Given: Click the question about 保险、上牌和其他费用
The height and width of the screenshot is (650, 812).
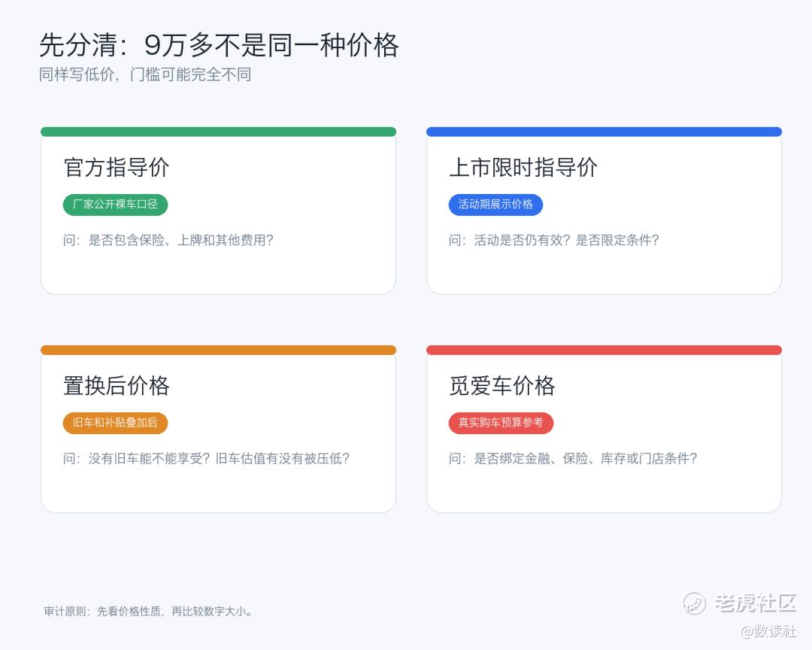Looking at the screenshot, I should pos(168,240).
